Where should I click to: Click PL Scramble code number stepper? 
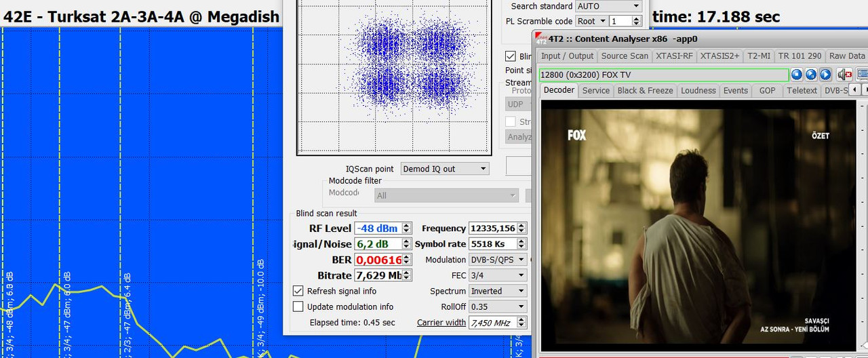pos(636,21)
